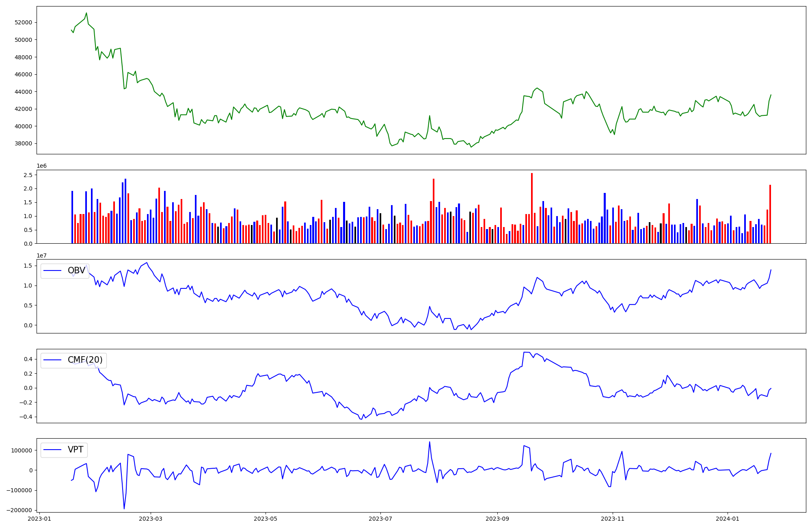812x528 pixels.
Task: Click the highest peak of the green price line
Action: (86, 13)
